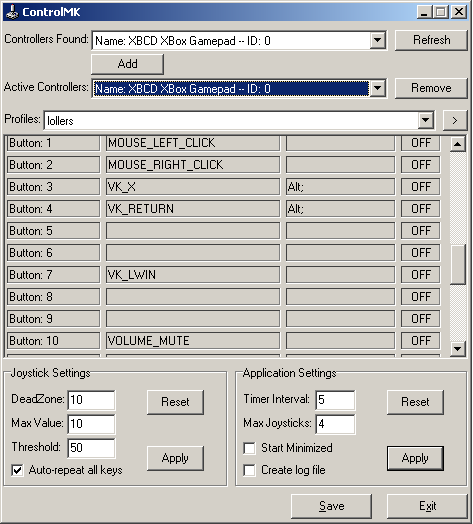The width and height of the screenshot is (473, 524).
Task: Click the Max Joysticks input field
Action: (x=335, y=424)
